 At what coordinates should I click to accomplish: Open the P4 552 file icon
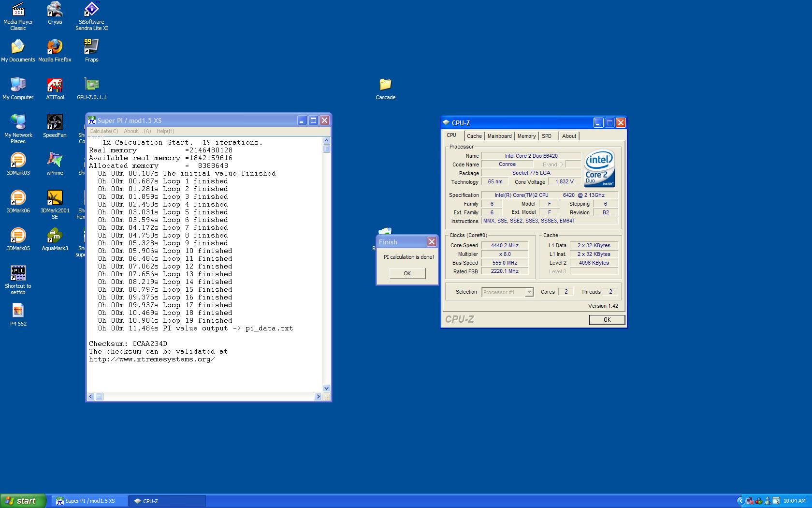[18, 315]
